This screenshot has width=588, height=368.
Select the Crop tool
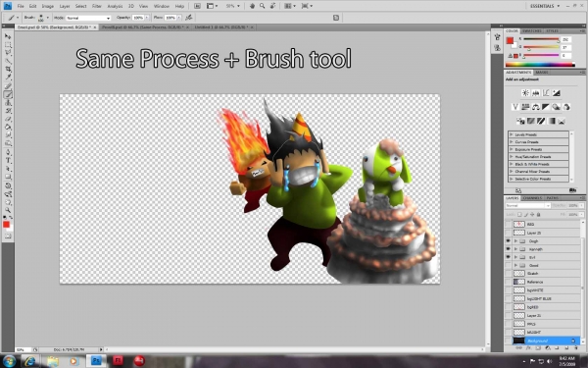point(8,69)
